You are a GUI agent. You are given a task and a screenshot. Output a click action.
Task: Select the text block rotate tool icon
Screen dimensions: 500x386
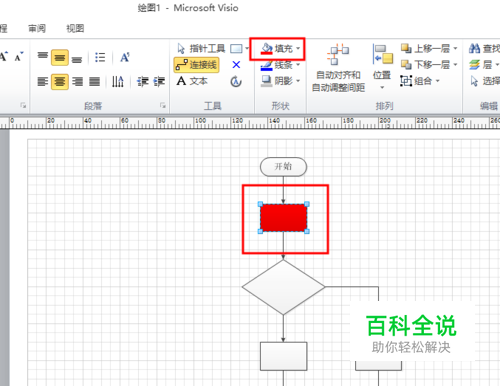pos(236,81)
